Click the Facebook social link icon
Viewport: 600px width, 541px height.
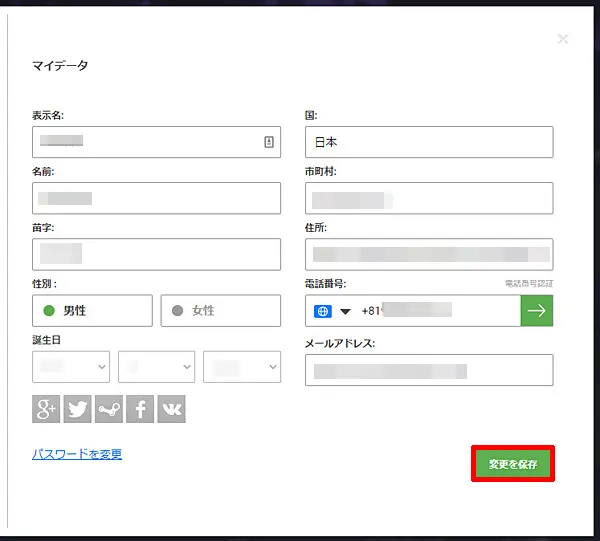(140, 409)
